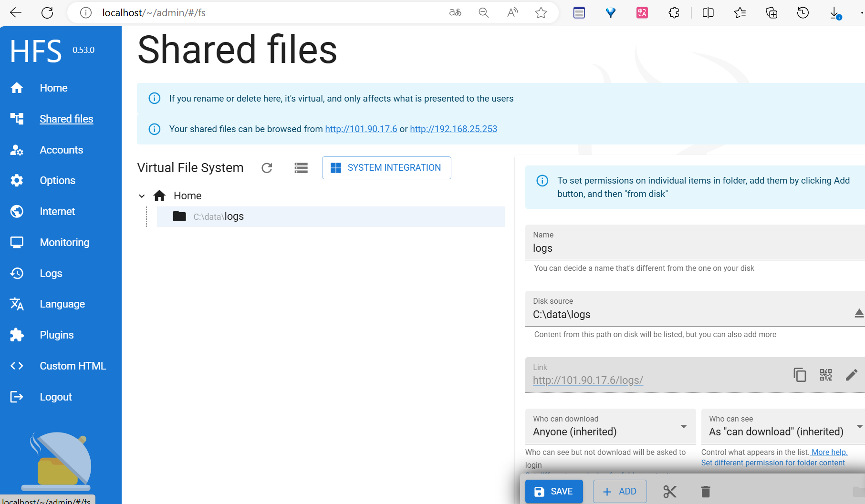865x504 pixels.
Task: Show QR code for the logs link
Action: pos(826,375)
